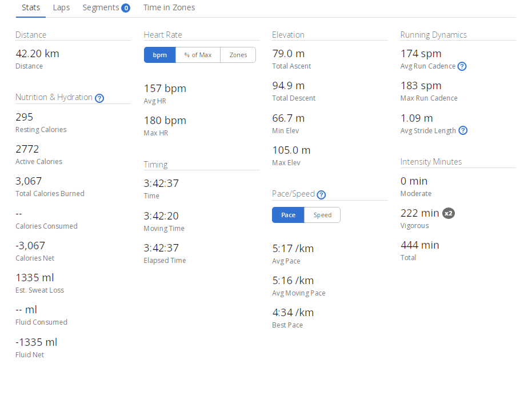Click the x2 badge next to Vigorous minutes
532x411 pixels.
click(449, 213)
